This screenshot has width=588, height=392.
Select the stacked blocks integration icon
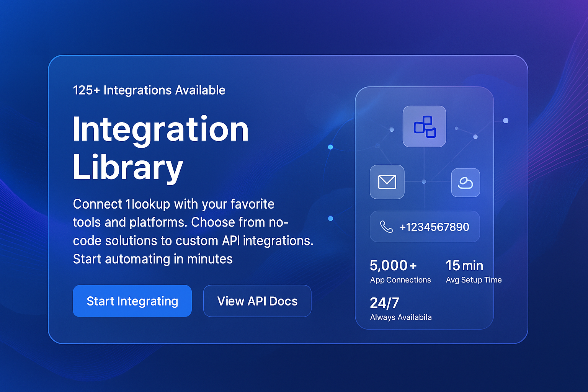click(424, 126)
